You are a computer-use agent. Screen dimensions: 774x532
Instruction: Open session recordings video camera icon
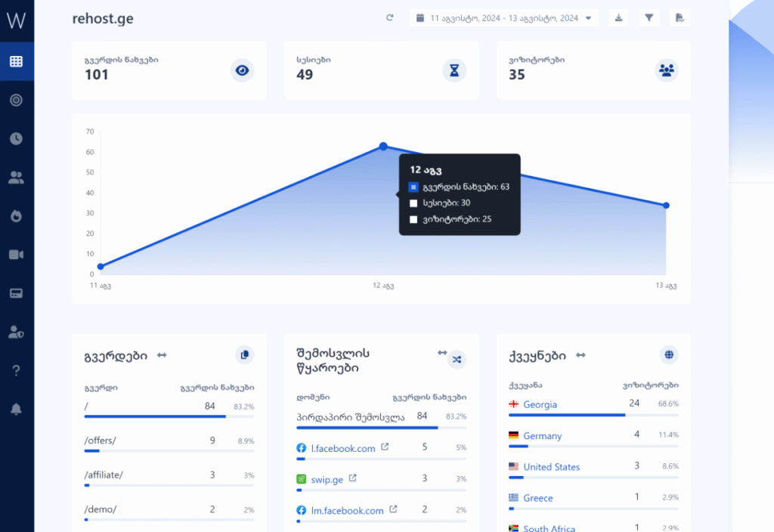point(16,254)
